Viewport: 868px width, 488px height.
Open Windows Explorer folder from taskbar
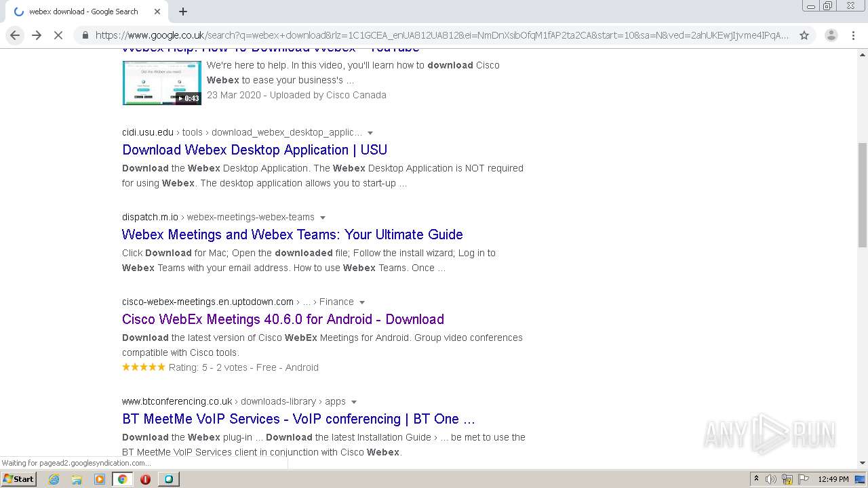tap(77, 479)
